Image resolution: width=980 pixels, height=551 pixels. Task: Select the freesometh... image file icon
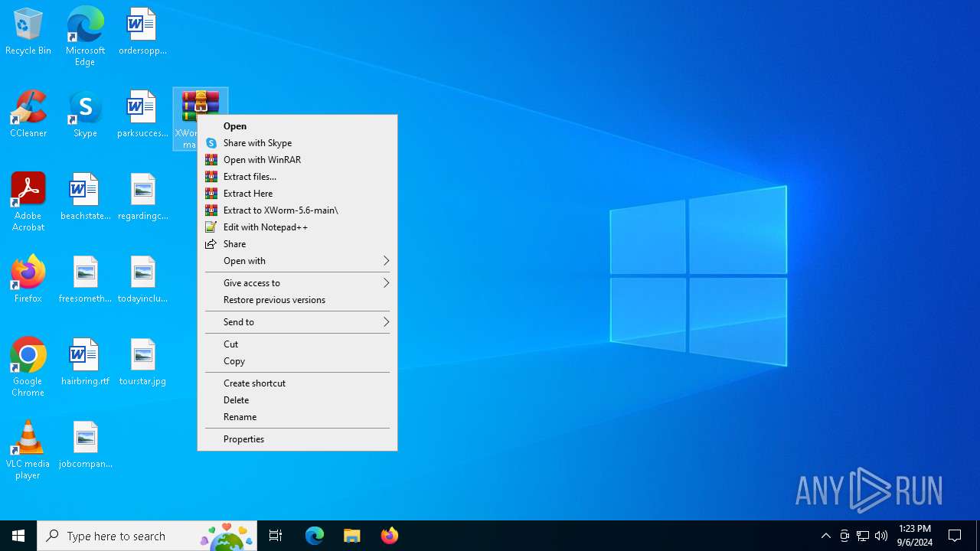pos(85,279)
